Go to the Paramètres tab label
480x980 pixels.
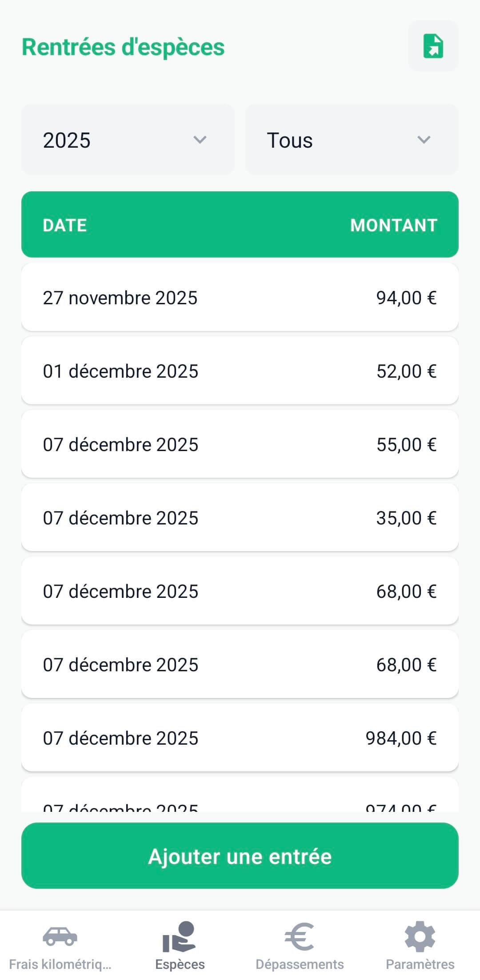[x=420, y=964]
